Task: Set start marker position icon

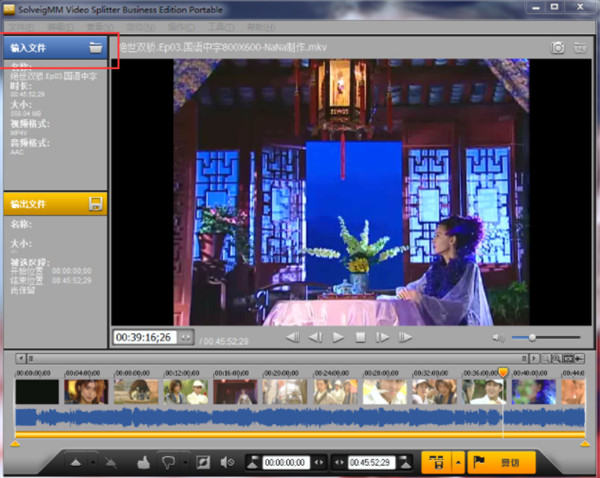Action: point(253,462)
